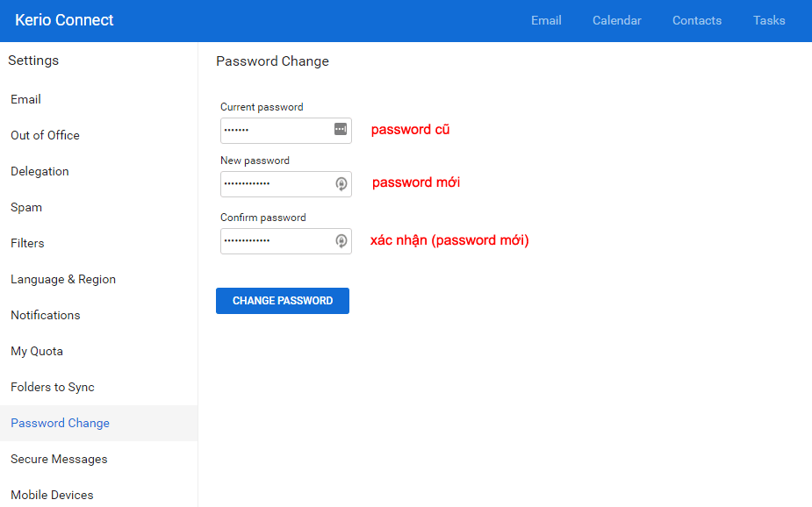The image size is (812, 507).
Task: Click into the New password field
Action: point(276,184)
